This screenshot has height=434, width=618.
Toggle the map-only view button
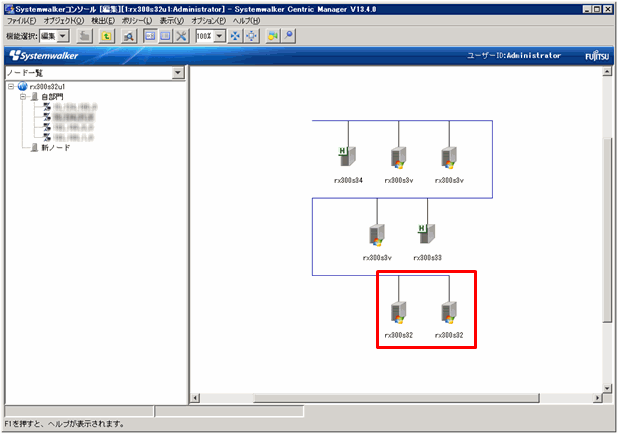point(165,36)
